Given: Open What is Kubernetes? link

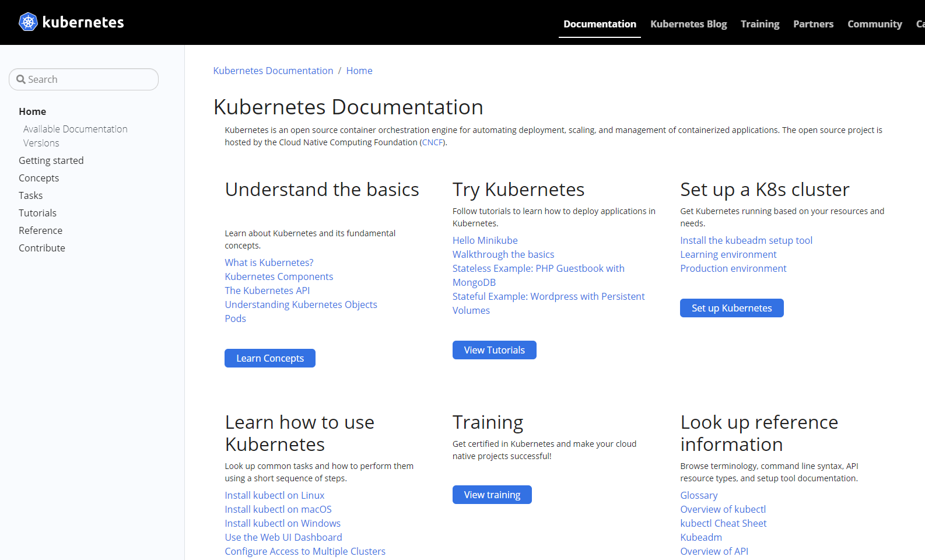Looking at the screenshot, I should [x=269, y=262].
